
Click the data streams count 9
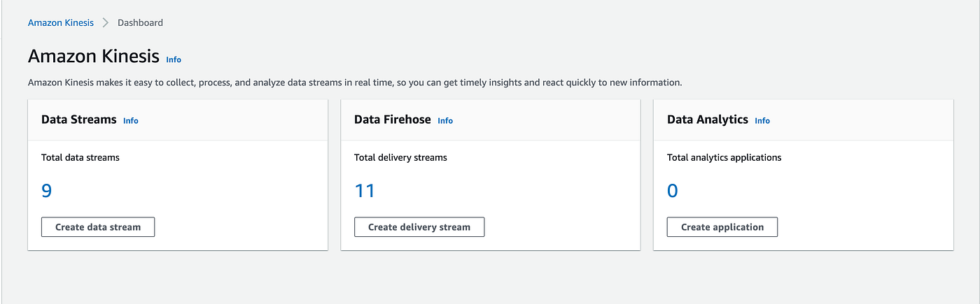coord(47,191)
